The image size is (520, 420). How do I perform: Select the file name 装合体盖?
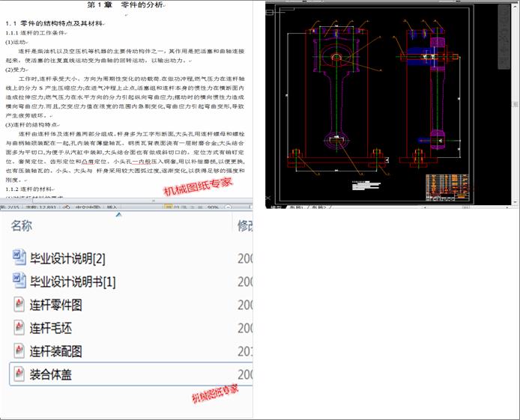tap(51, 374)
